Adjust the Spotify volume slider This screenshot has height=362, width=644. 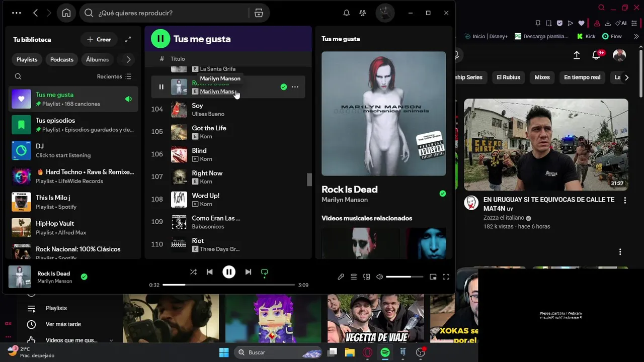click(405, 277)
